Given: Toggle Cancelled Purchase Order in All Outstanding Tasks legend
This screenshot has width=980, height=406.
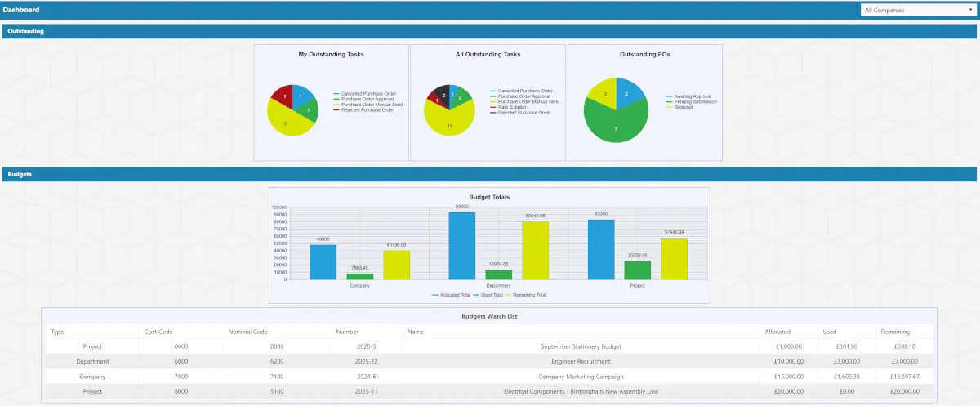Looking at the screenshot, I should pyautogui.click(x=521, y=91).
